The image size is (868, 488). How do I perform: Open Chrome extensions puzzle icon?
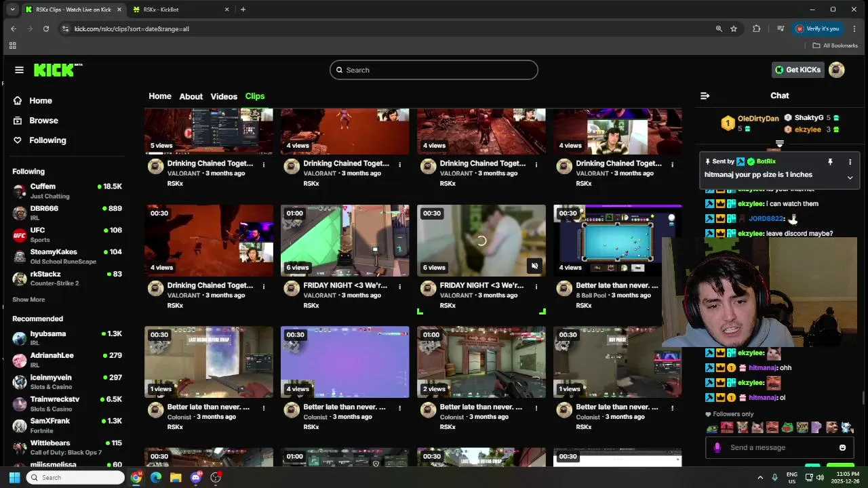click(757, 28)
